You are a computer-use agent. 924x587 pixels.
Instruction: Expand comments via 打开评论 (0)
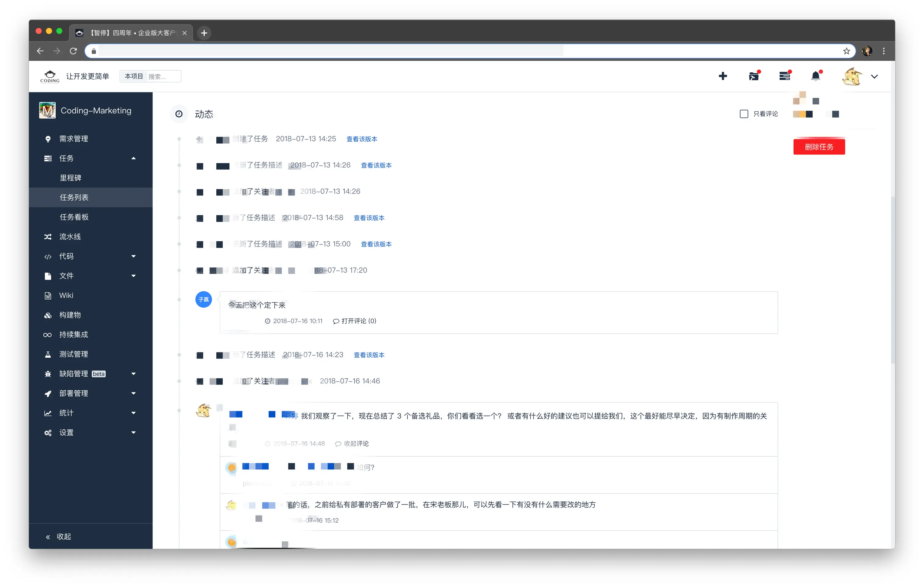pos(355,321)
